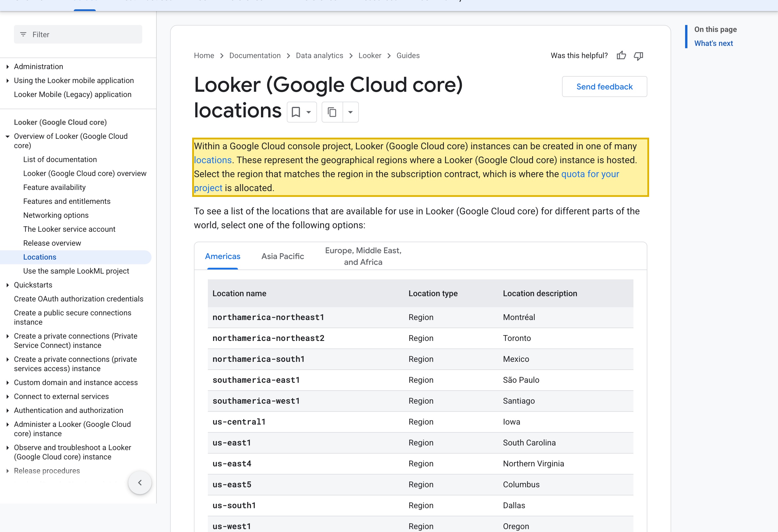
Task: Open Use the sample LookML project
Action: click(x=76, y=271)
